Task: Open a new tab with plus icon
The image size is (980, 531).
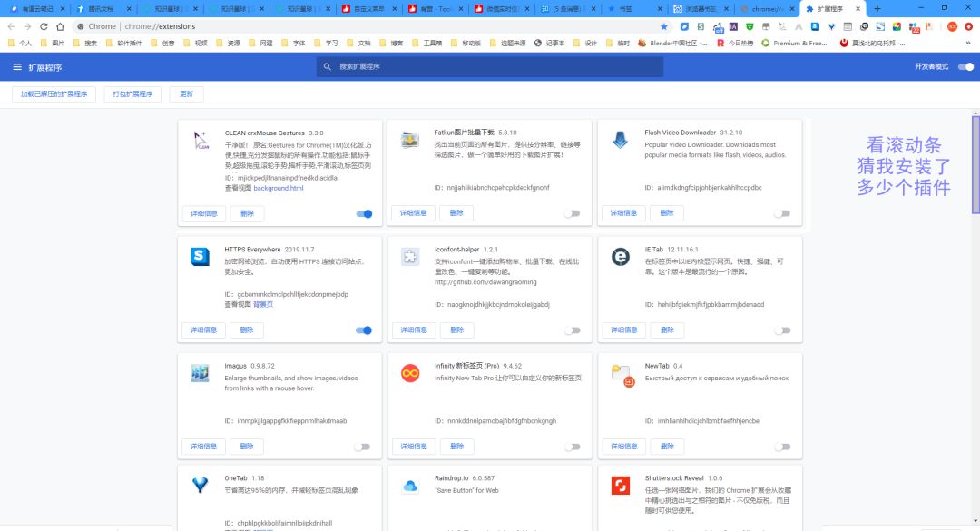Action: 877,9
